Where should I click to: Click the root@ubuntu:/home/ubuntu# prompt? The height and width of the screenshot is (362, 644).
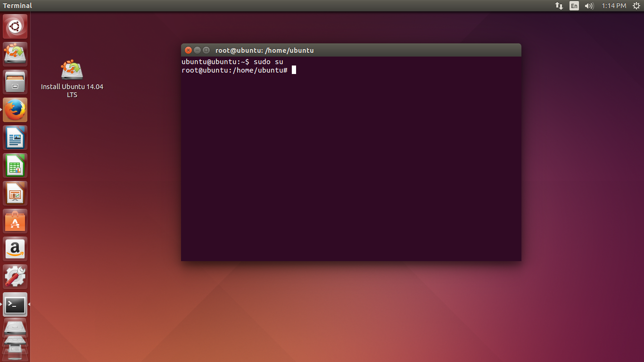pos(234,70)
